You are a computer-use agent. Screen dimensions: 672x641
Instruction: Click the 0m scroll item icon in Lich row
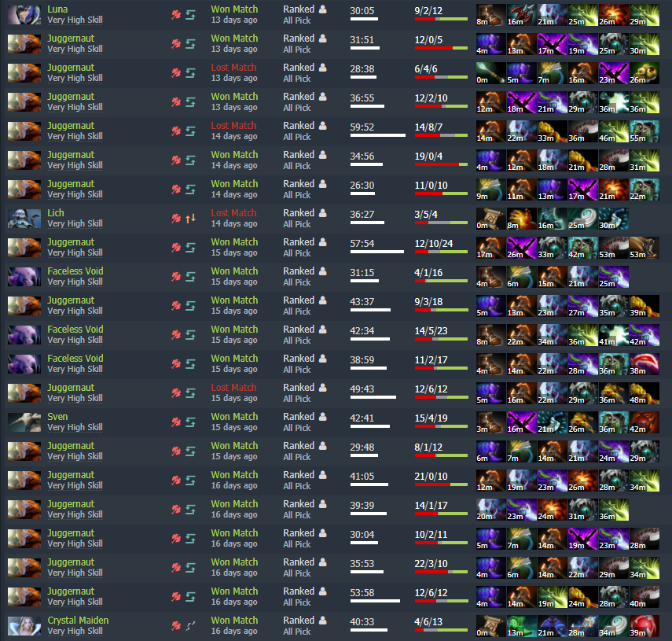pos(490,219)
